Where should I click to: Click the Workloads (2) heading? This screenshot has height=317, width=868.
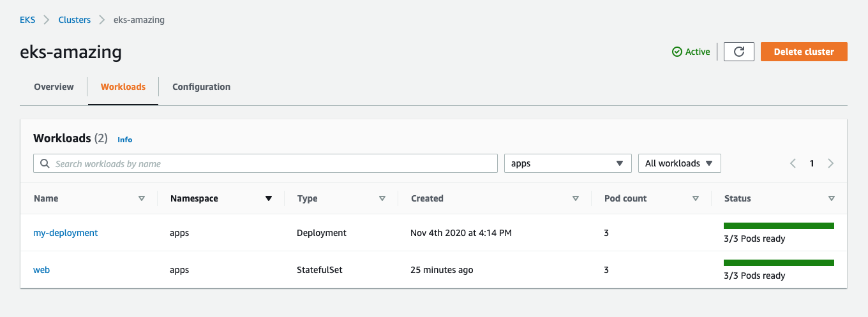point(70,138)
